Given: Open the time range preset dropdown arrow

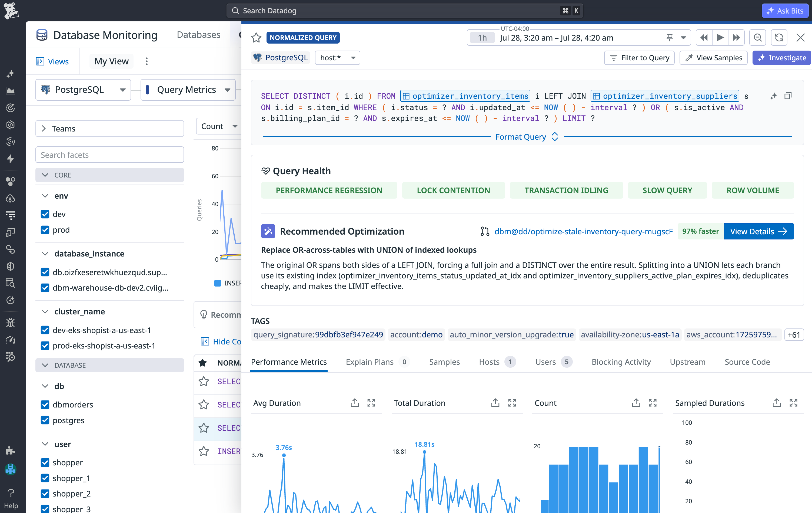Looking at the screenshot, I should tap(684, 37).
